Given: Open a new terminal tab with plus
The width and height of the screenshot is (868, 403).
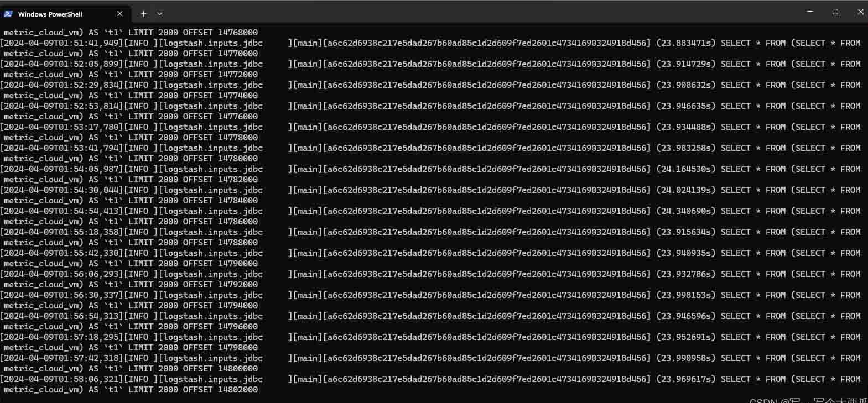Looking at the screenshot, I should click(143, 14).
